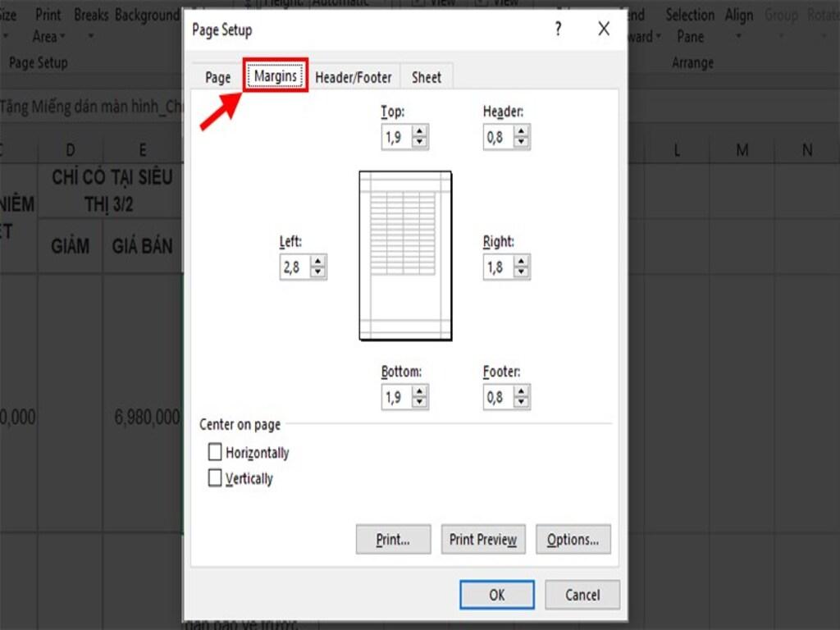Enable Vertically centering on page

tap(215, 478)
